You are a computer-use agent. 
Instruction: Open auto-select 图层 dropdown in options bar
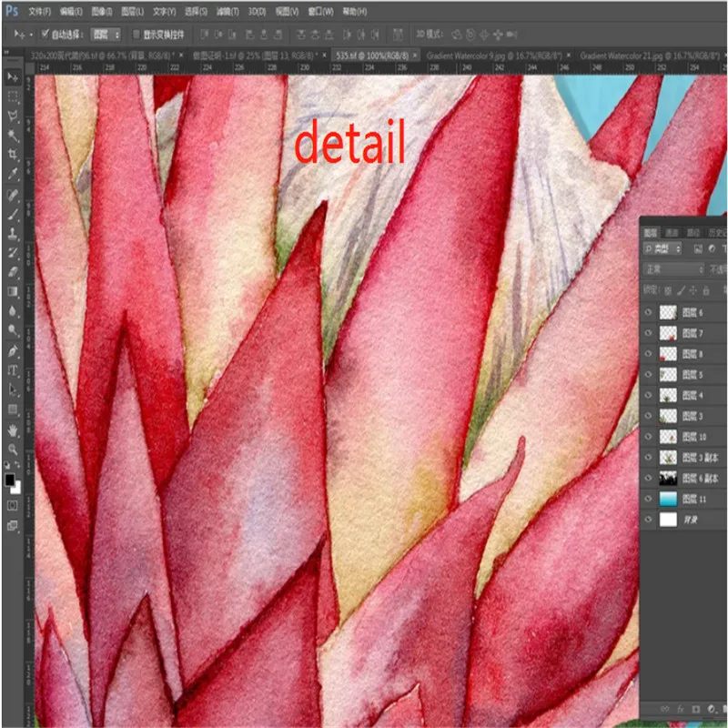106,35
